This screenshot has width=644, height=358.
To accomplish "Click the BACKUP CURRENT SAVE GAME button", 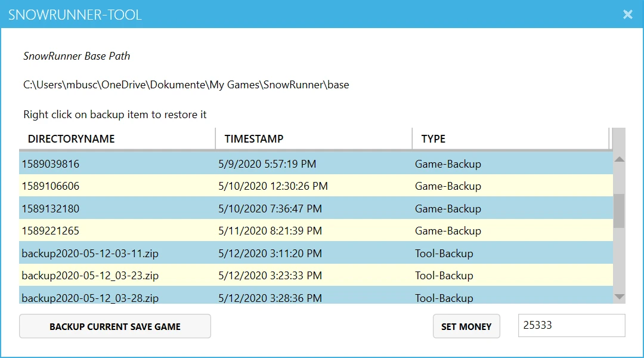I will pos(114,326).
